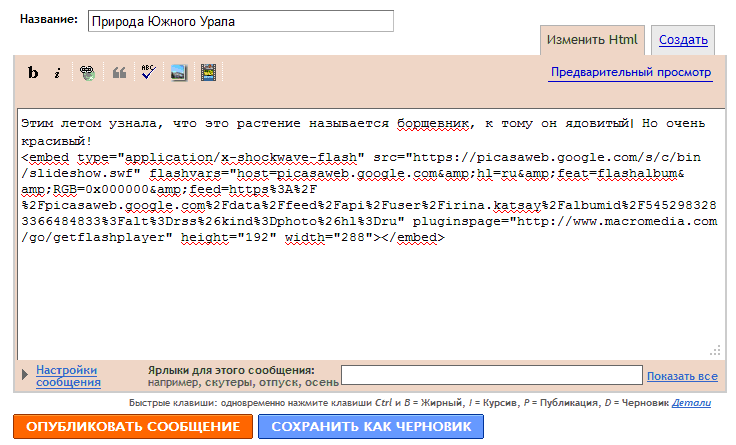Click the word красивый! in the post

[x=56, y=141]
